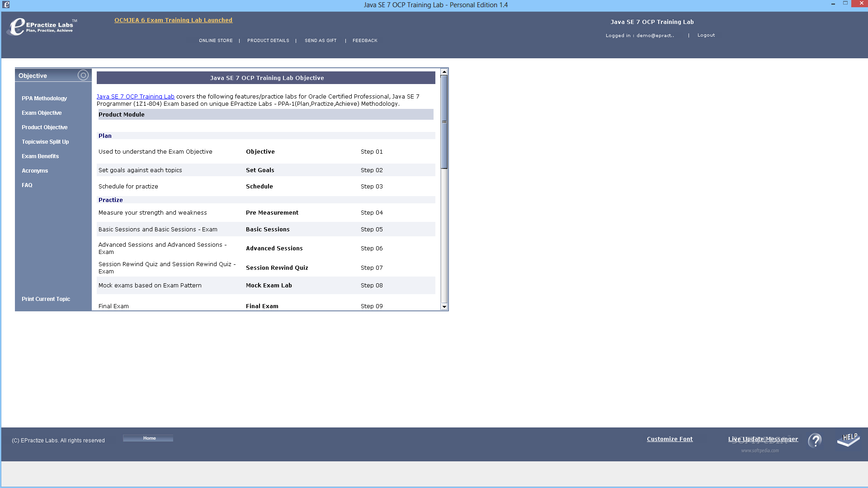868x488 pixels.
Task: Click the HELP book icon
Action: click(848, 440)
